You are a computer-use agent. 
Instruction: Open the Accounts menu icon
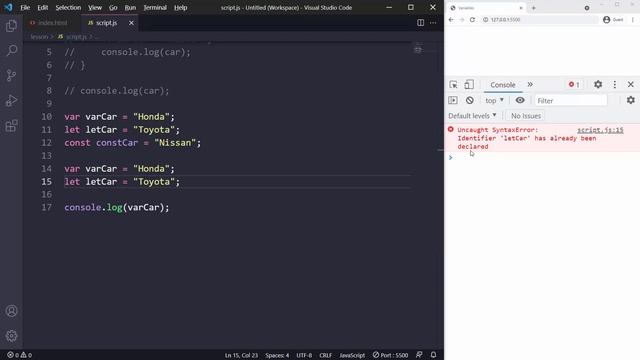[11, 311]
